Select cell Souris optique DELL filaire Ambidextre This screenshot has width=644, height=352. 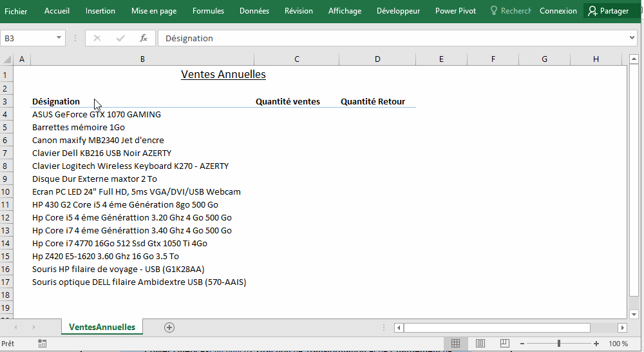142,282
